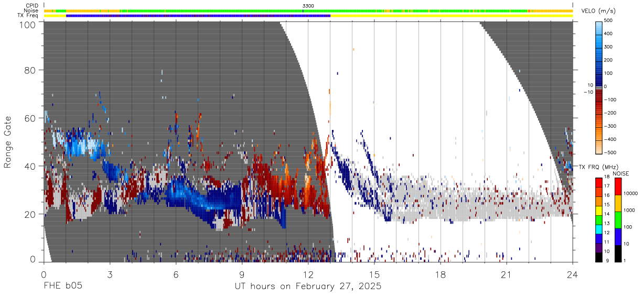
Task: Click range gate '80' on y-axis
Action: [x=30, y=70]
